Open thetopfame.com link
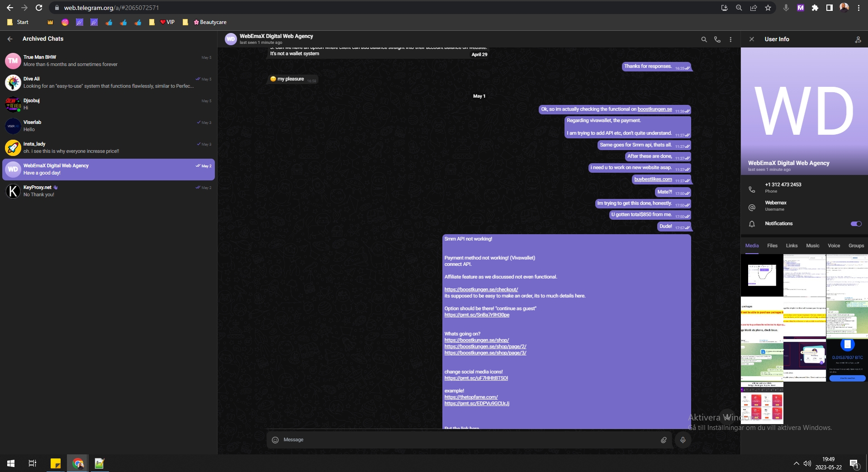 point(471,397)
